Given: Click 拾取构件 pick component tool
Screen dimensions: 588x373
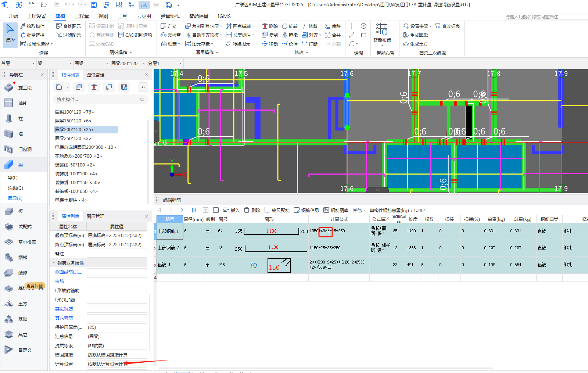Looking at the screenshot, I should [32, 26].
